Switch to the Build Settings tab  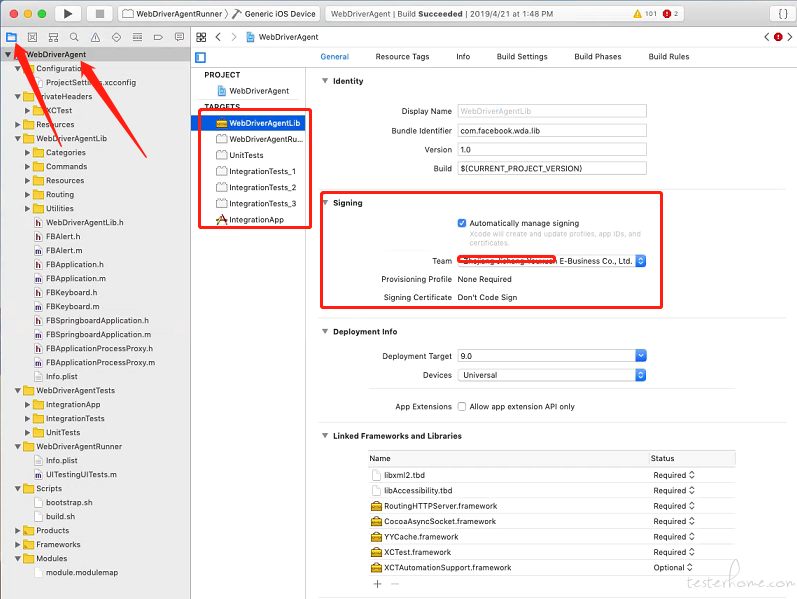(522, 56)
